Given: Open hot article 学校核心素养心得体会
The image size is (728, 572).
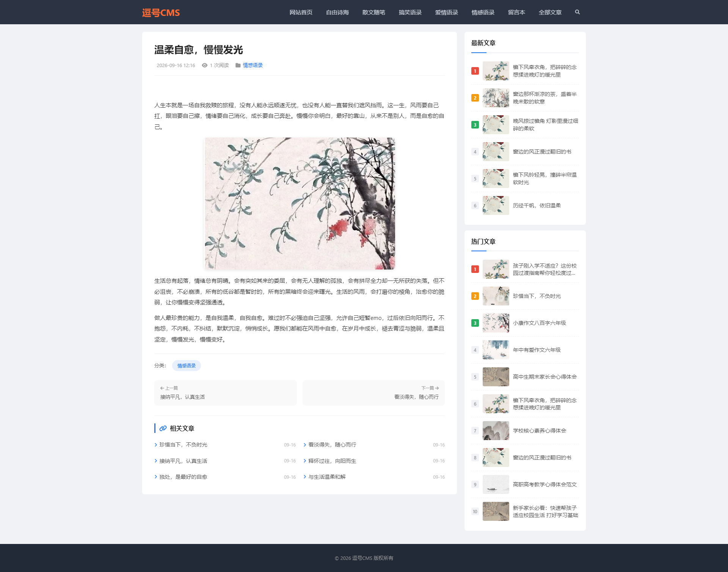Looking at the screenshot, I should click(539, 431).
